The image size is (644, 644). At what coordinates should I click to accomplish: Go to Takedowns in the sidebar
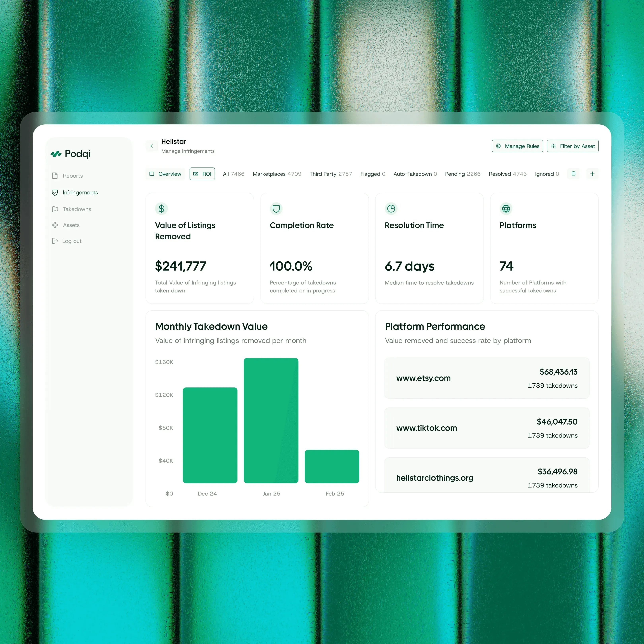72,209
